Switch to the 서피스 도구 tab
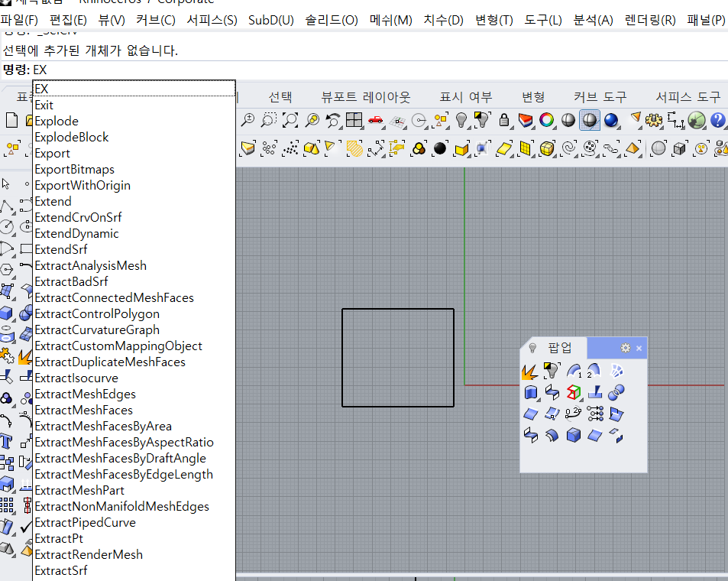This screenshot has width=728, height=581. coord(688,96)
